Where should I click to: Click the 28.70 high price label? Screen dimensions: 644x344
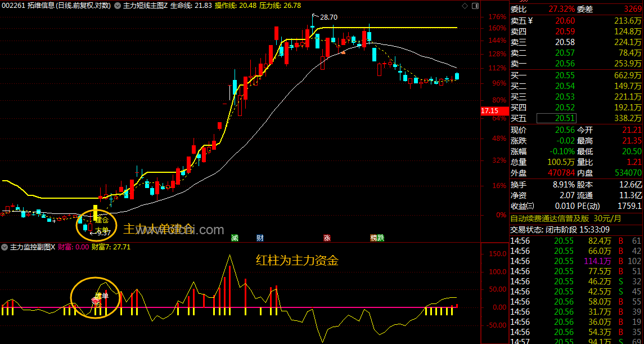coord(328,17)
